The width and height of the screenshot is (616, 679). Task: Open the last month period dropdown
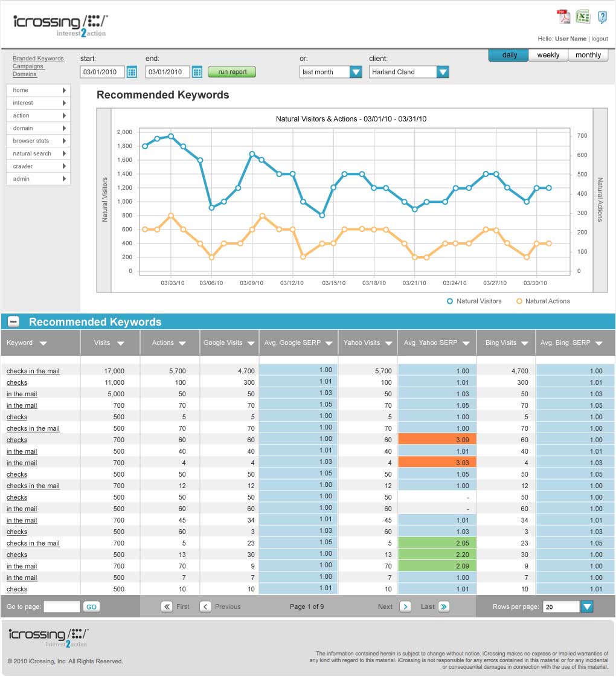[331, 72]
